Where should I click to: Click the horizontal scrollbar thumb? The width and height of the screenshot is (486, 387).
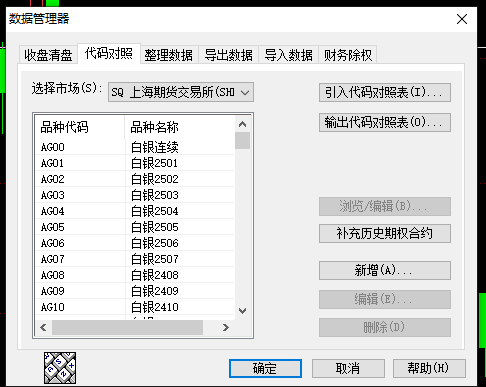coord(127,327)
